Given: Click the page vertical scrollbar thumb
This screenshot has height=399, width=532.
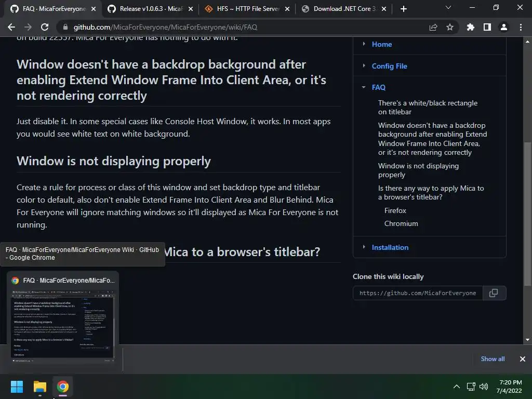Looking at the screenshot, I should coord(527,214).
